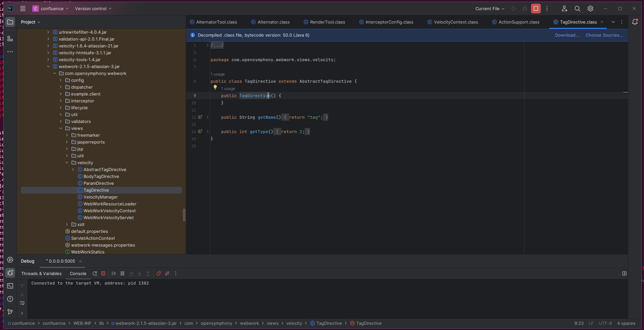Click the project tree vertical scrollbar
Viewport: 644px width, 330px height.
[x=184, y=215]
